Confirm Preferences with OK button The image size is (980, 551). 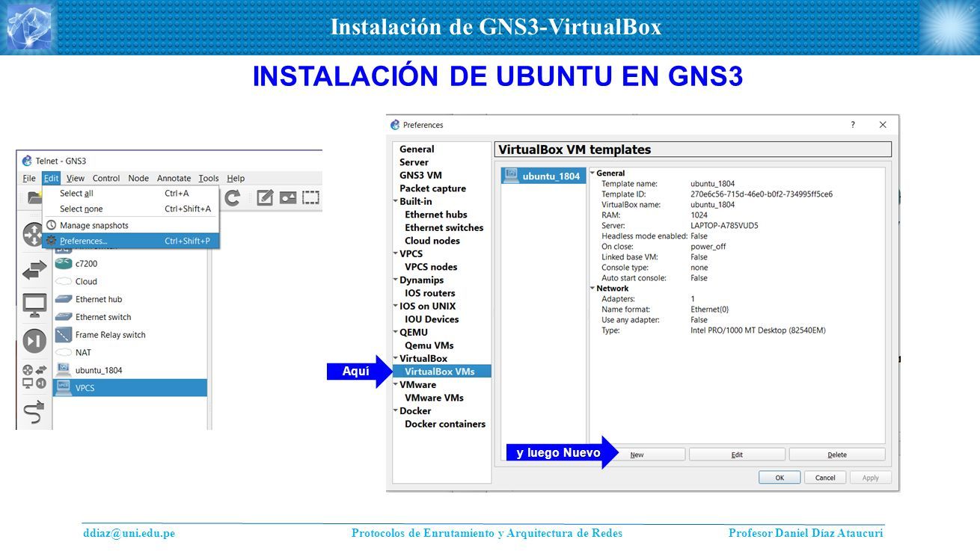point(780,478)
